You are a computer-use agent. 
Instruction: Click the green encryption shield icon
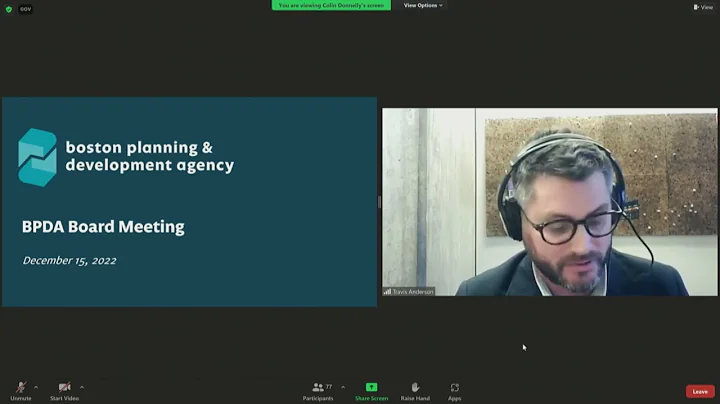point(9,9)
